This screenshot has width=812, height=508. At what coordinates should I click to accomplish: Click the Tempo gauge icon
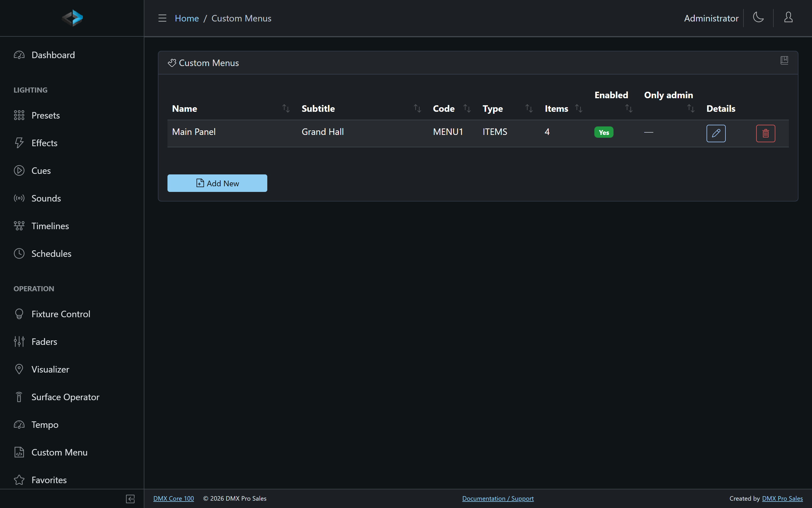[x=19, y=425]
